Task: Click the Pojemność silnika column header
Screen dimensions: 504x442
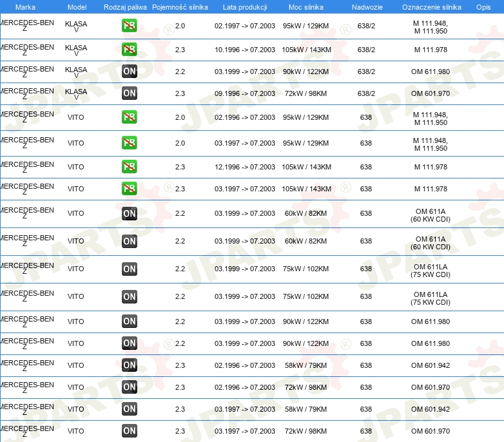Action: coord(180,7)
